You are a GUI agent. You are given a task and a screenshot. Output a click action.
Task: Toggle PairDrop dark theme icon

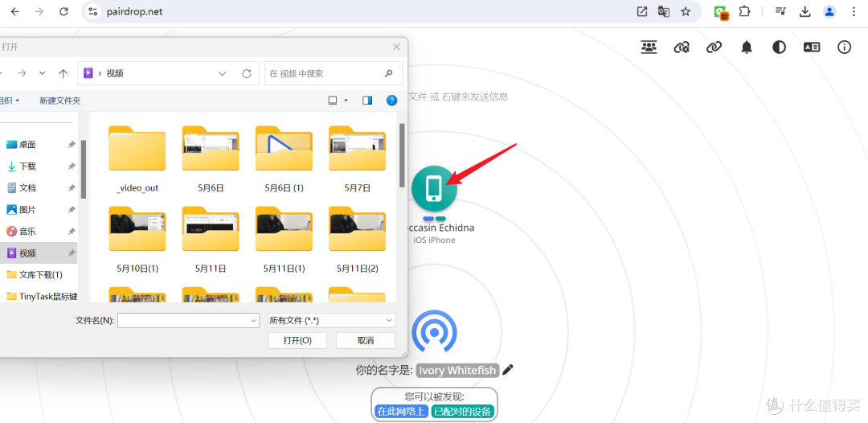(779, 47)
